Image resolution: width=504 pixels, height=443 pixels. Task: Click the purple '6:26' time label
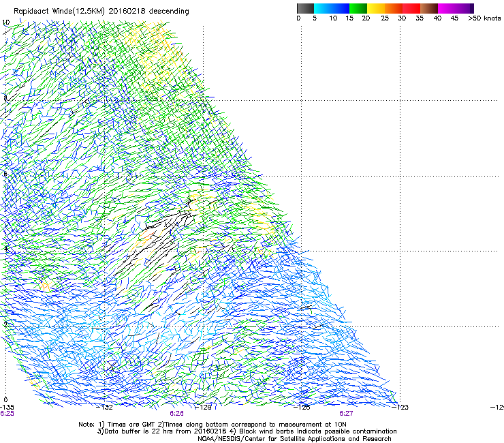[177, 414]
